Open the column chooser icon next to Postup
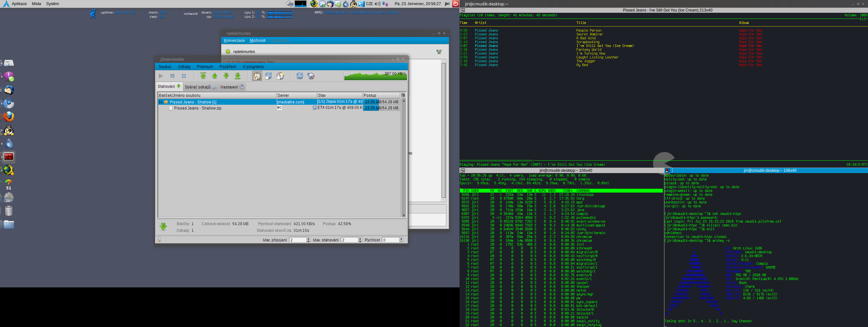The width and height of the screenshot is (868, 327). point(403,95)
